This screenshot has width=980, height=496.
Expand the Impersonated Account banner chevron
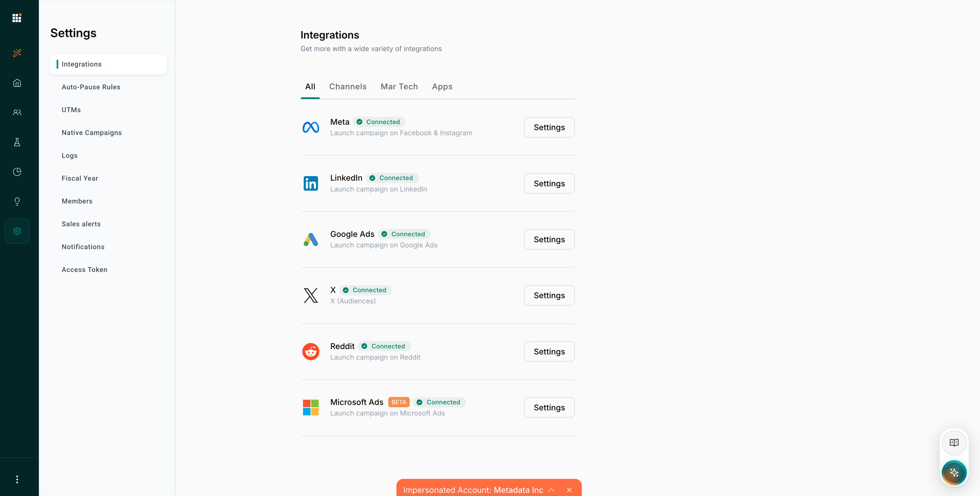click(x=551, y=490)
